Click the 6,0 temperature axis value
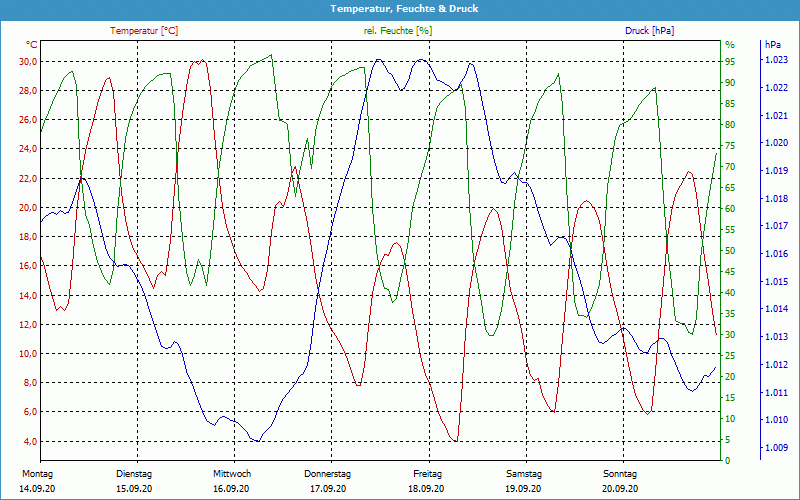This screenshot has height=500, width=800. click(x=30, y=411)
